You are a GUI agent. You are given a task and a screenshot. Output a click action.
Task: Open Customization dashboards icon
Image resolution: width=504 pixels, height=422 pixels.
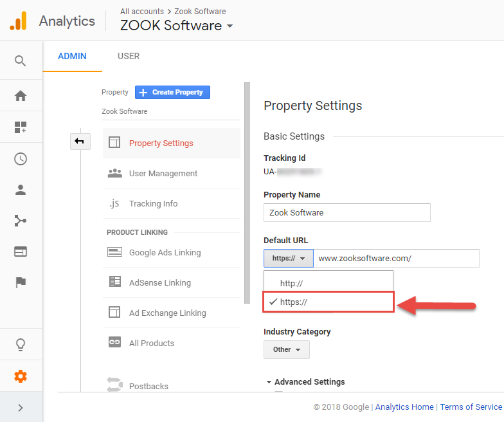[21, 127]
